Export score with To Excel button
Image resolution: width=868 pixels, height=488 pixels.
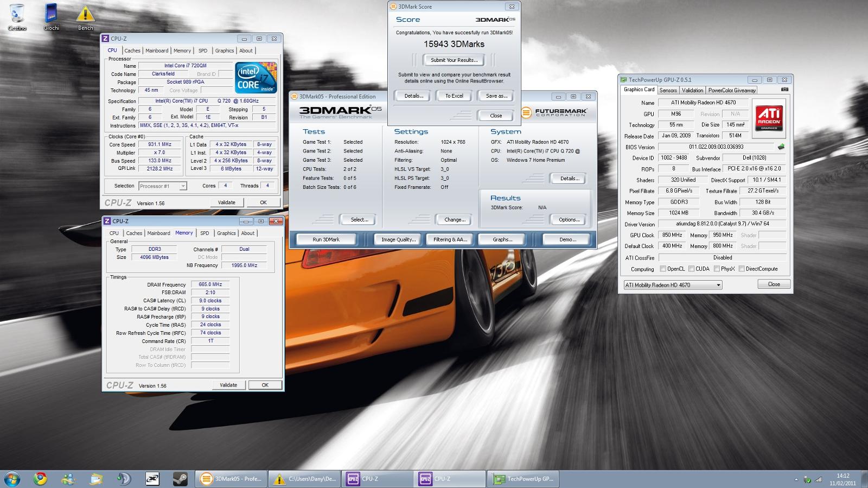pyautogui.click(x=454, y=96)
